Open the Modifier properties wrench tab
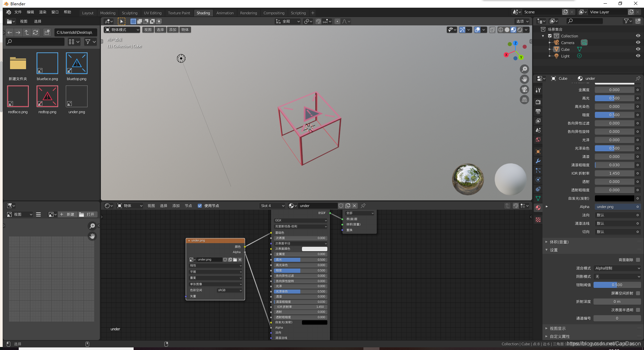Screen dimensions: 644x350 (x=538, y=161)
